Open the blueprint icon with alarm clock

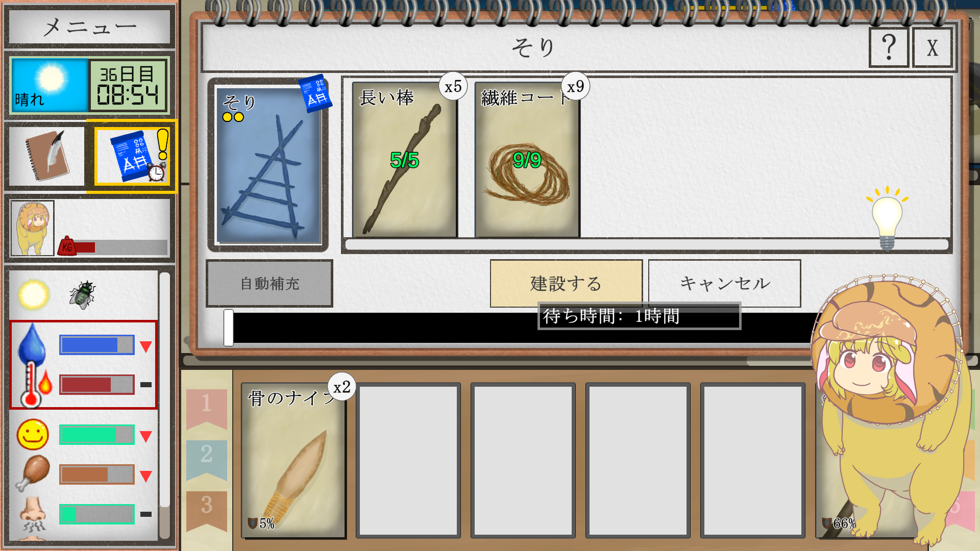(133, 156)
